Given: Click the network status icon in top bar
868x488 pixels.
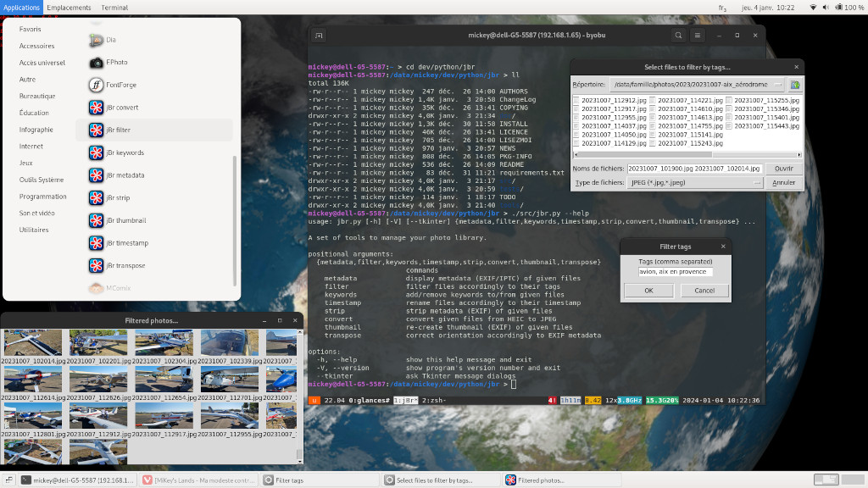Looking at the screenshot, I should coord(813,7).
